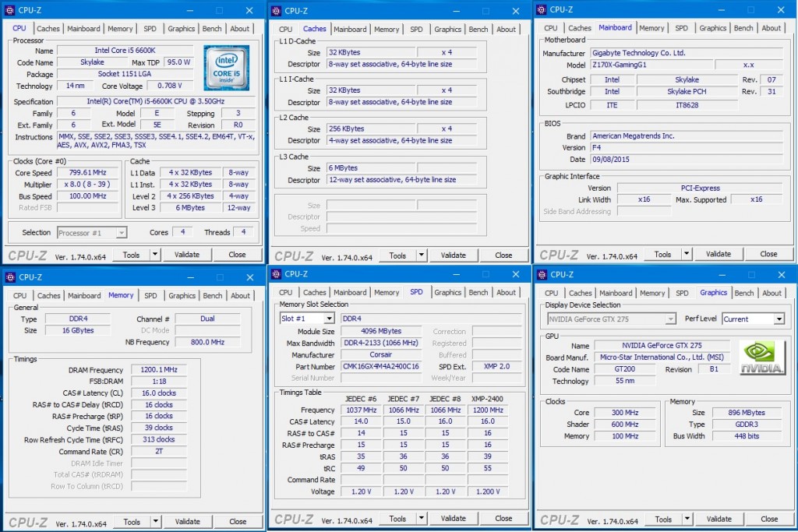Switch to the Mainboard tab in the Caches window
The width and height of the screenshot is (798, 532).
tap(350, 29)
